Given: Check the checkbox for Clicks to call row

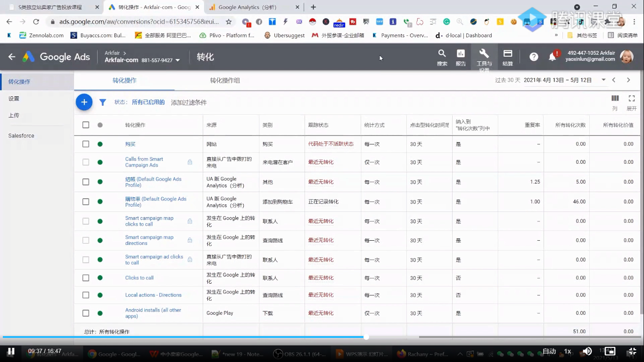Looking at the screenshot, I should [85, 278].
